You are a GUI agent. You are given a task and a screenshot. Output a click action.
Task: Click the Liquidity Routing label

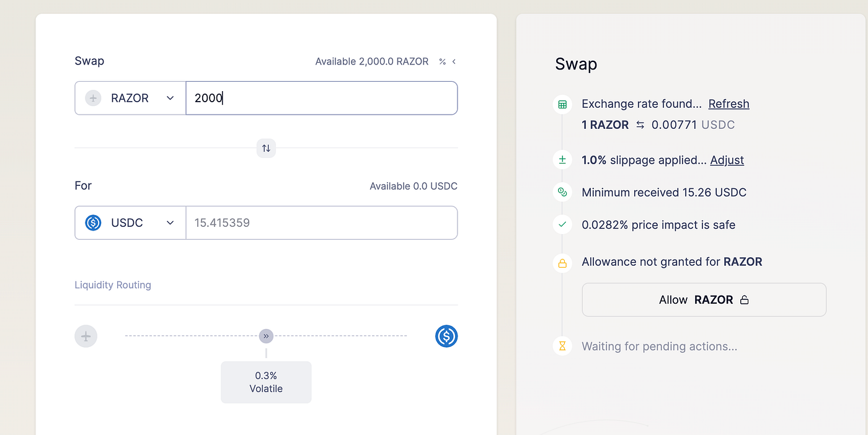pyautogui.click(x=113, y=285)
